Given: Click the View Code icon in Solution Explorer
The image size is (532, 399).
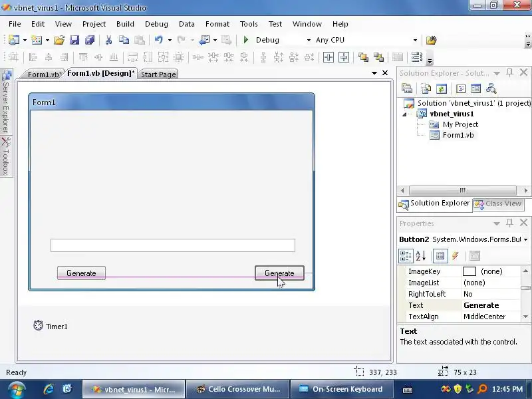Looking at the screenshot, I should 461,88.
